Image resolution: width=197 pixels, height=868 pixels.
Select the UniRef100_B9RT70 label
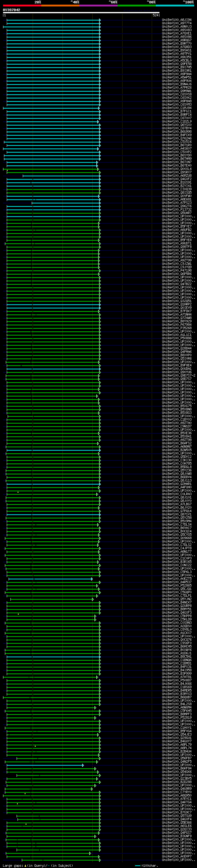point(177,44)
